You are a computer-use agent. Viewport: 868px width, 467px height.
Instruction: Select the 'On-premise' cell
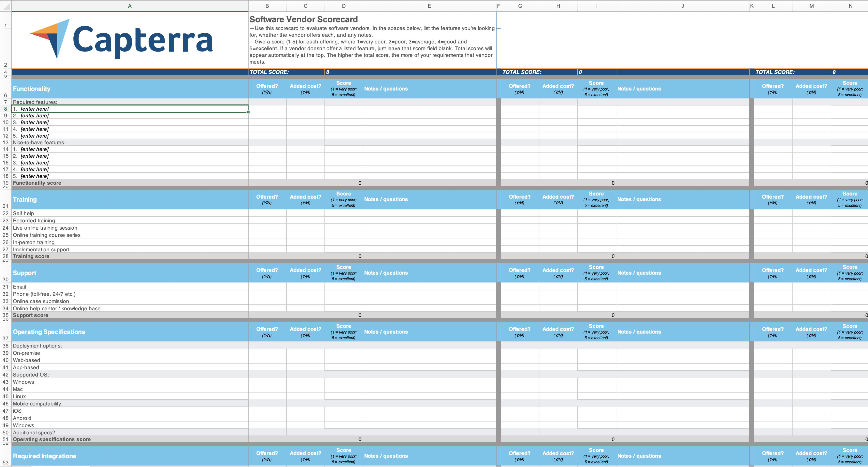(x=130, y=353)
